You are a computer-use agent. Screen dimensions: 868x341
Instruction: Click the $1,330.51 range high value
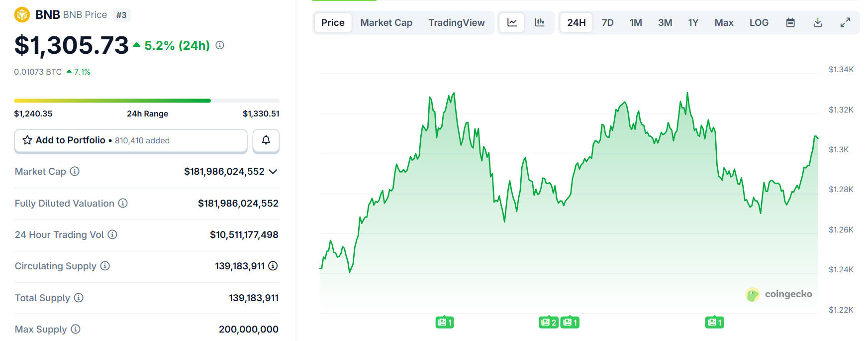(261, 114)
